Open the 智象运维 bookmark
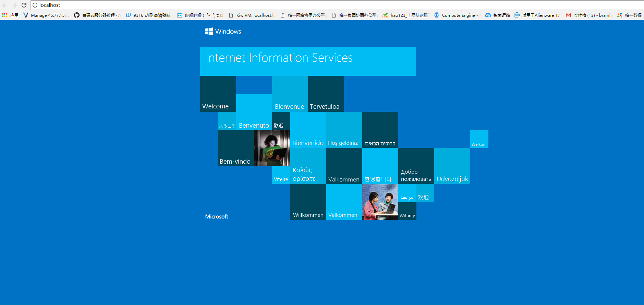This screenshot has height=305, width=644. click(x=498, y=15)
